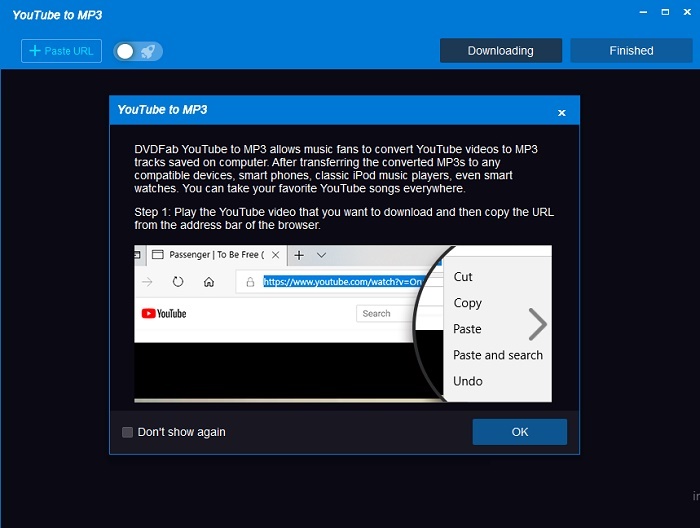700x528 pixels.
Task: Switch to the Downloading tab
Action: pyautogui.click(x=500, y=50)
